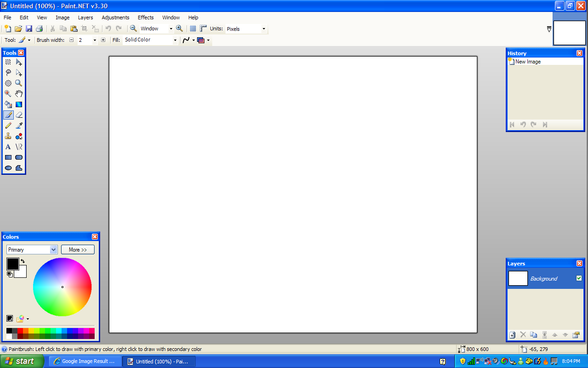
Task: Toggle the pixel grid display
Action: coord(193,29)
